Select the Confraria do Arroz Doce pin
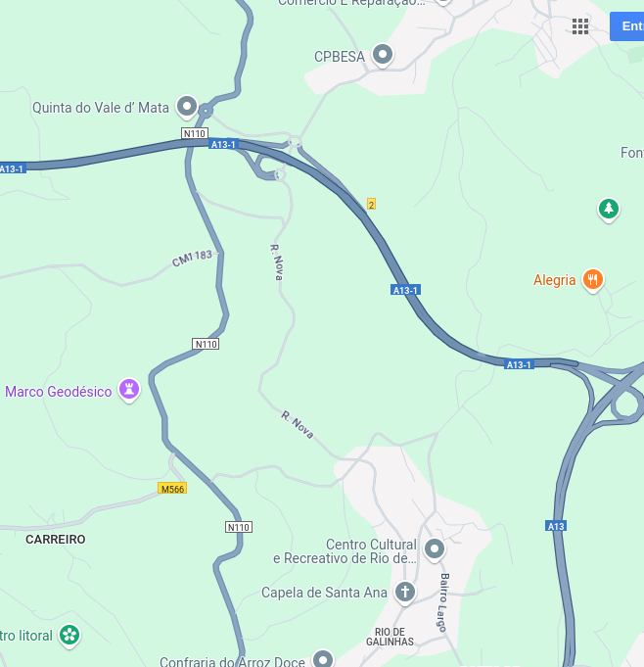The width and height of the screenshot is (644, 667). point(323,659)
